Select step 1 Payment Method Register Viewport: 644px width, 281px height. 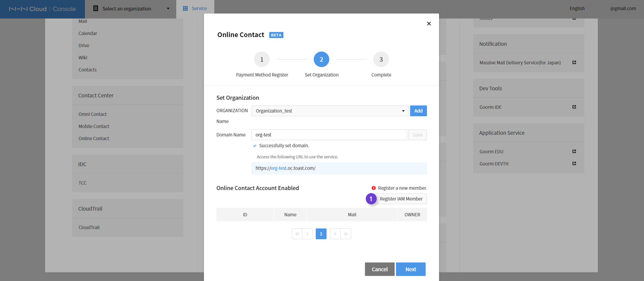pos(262,60)
